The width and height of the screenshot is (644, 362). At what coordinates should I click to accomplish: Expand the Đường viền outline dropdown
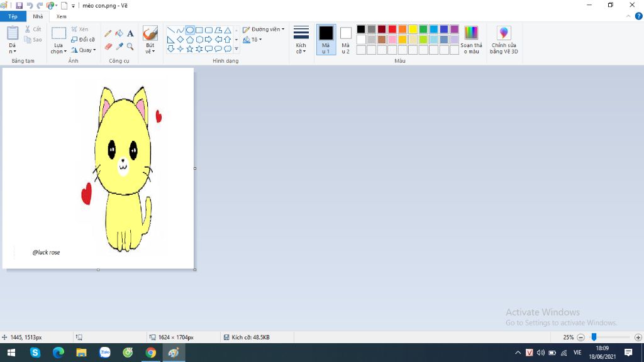point(264,30)
